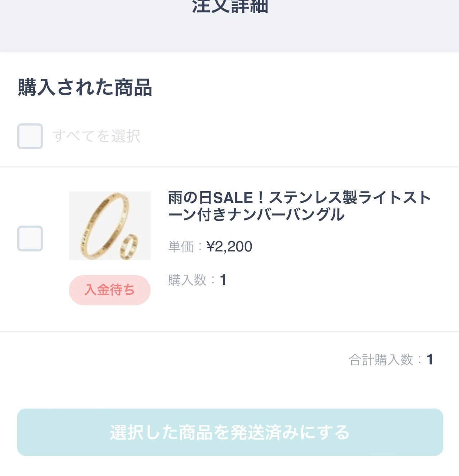The width and height of the screenshot is (459, 476).
Task: Click the すべてを選択 label text
Action: (x=96, y=136)
